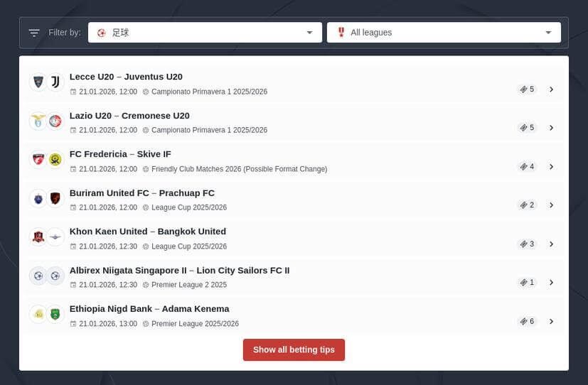Expand the Lecce U20 – Juventus U20 chevron

pos(551,90)
